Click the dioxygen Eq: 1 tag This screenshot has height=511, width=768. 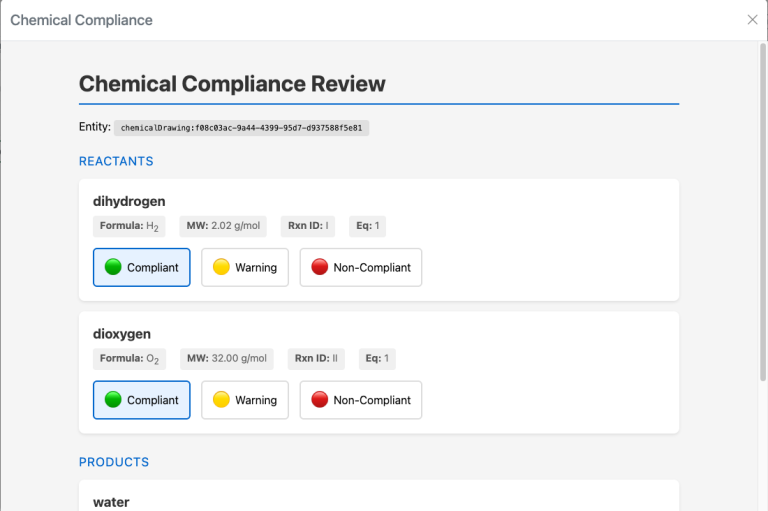(x=377, y=359)
